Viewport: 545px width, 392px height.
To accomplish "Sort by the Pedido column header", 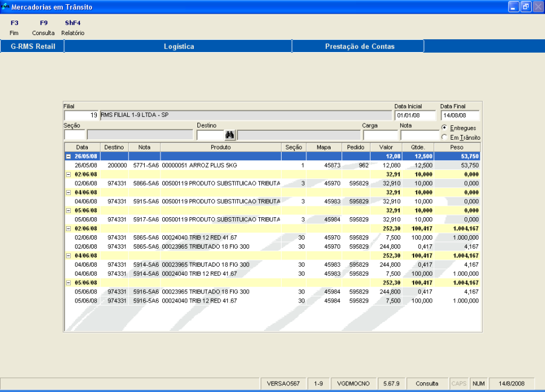I will [356, 147].
